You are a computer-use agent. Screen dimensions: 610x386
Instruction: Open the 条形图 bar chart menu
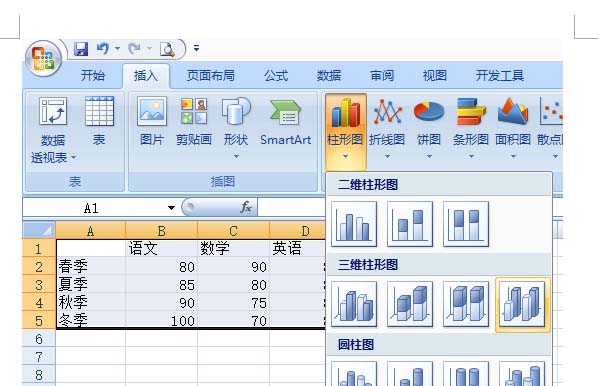(471, 128)
